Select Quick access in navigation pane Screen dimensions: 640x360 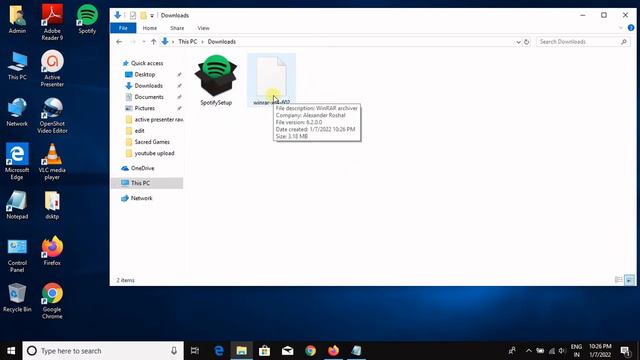(147, 63)
